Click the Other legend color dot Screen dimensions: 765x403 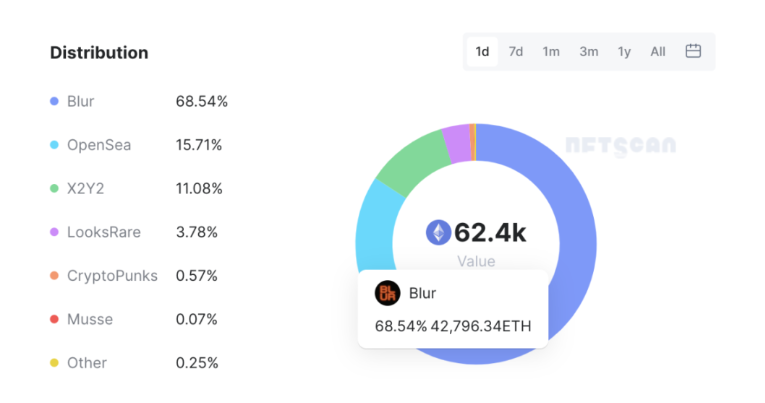[54, 363]
